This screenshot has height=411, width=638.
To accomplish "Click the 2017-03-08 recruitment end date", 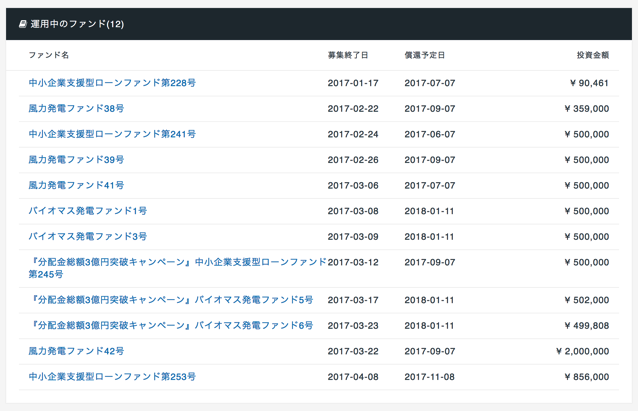I will coord(353,212).
